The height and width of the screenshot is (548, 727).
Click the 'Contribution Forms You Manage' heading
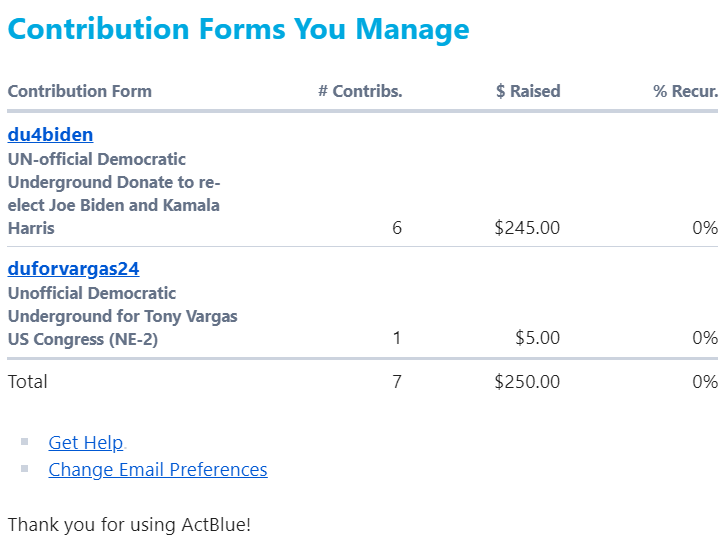point(238,29)
